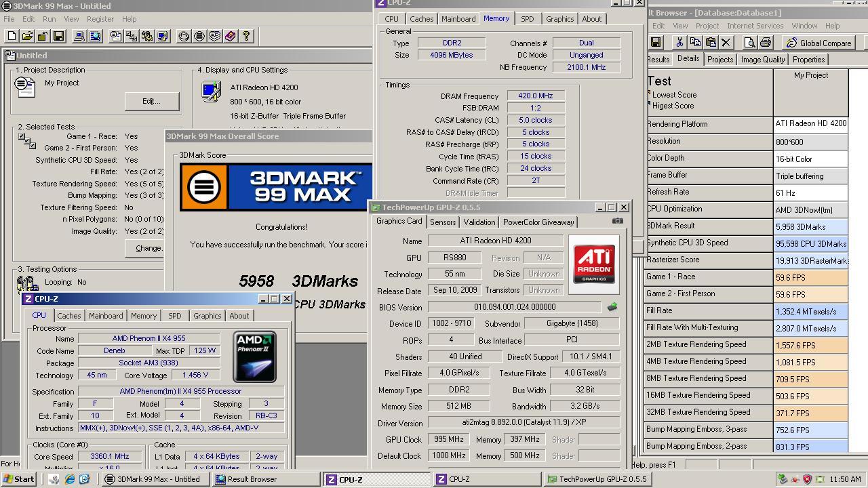Click the GPU-Z BIOS save chip icon

[x=612, y=307]
